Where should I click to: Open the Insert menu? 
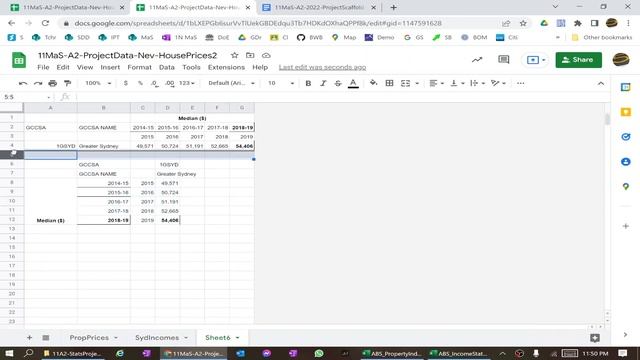tap(110, 67)
